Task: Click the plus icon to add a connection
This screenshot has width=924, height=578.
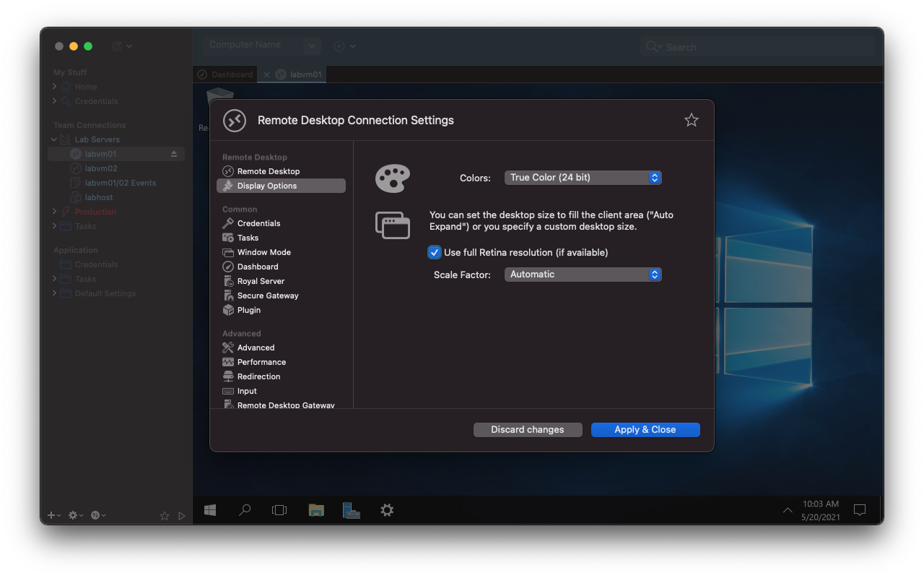Action: 51,515
